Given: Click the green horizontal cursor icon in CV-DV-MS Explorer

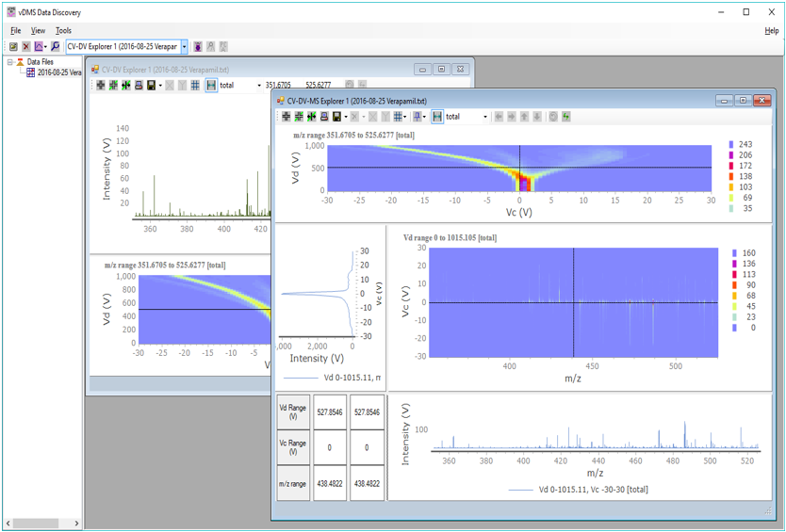Looking at the screenshot, I should 299,116.
